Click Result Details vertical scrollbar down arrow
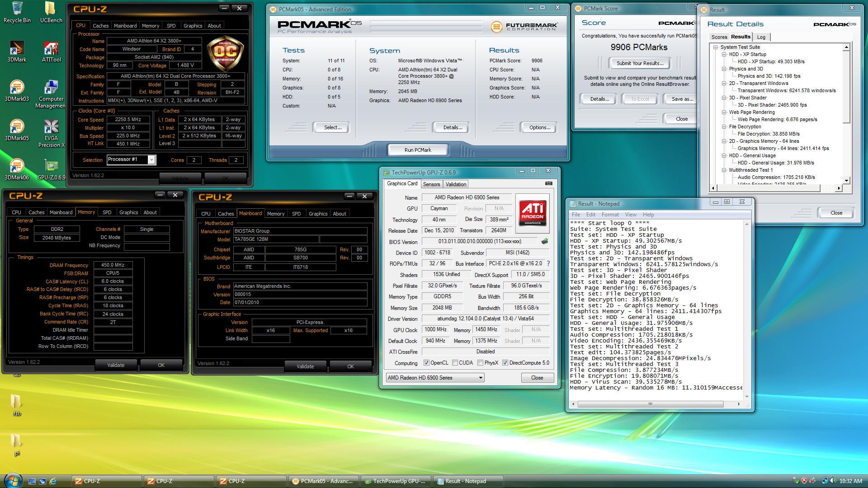This screenshot has width=868, height=488. click(846, 180)
